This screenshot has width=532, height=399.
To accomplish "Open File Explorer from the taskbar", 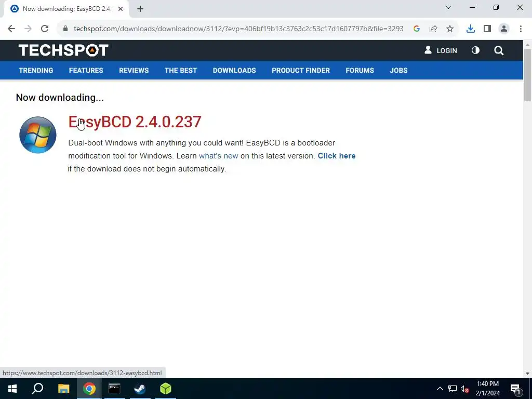I will point(63,389).
